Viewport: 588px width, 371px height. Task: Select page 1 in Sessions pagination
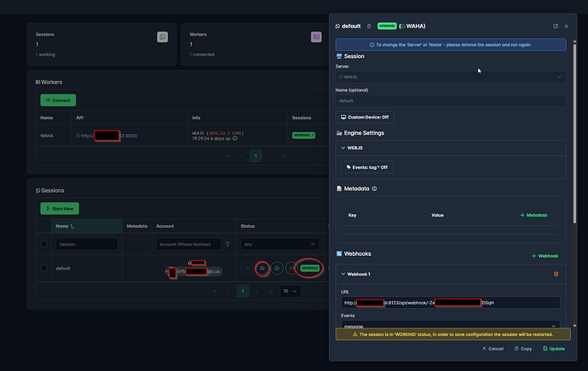[243, 291]
